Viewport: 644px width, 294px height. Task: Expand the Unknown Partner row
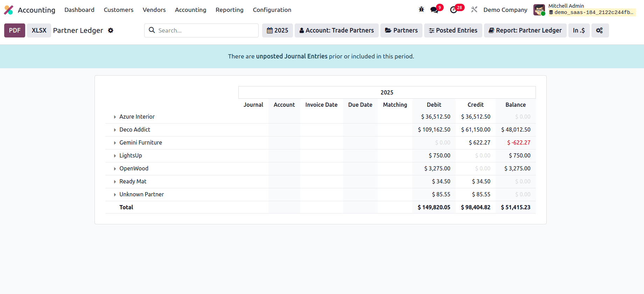pyautogui.click(x=115, y=195)
